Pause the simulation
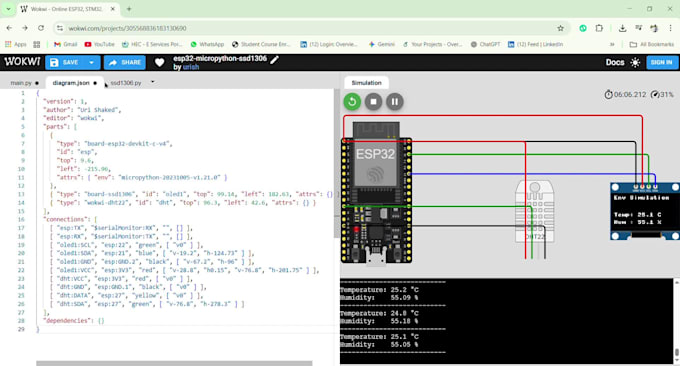 (x=395, y=101)
